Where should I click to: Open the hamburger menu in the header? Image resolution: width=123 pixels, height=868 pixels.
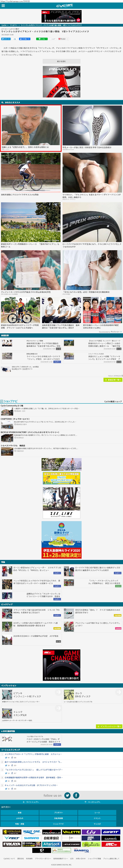tap(3, 6)
